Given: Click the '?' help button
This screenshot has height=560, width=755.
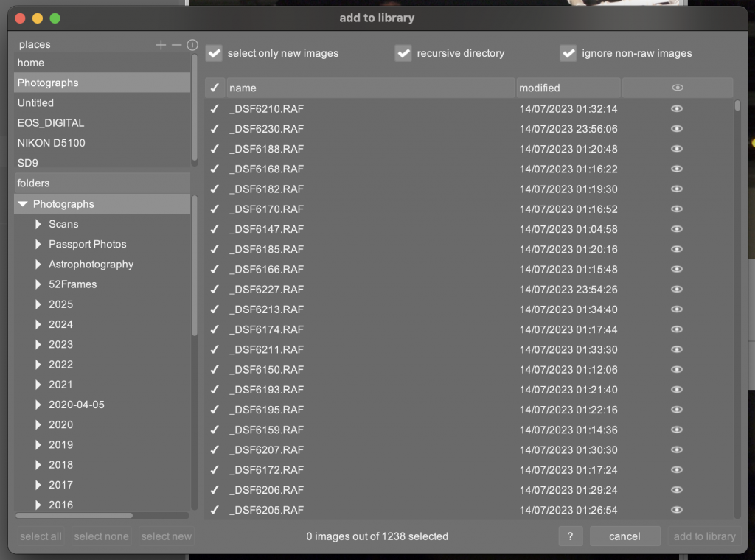Looking at the screenshot, I should (571, 536).
